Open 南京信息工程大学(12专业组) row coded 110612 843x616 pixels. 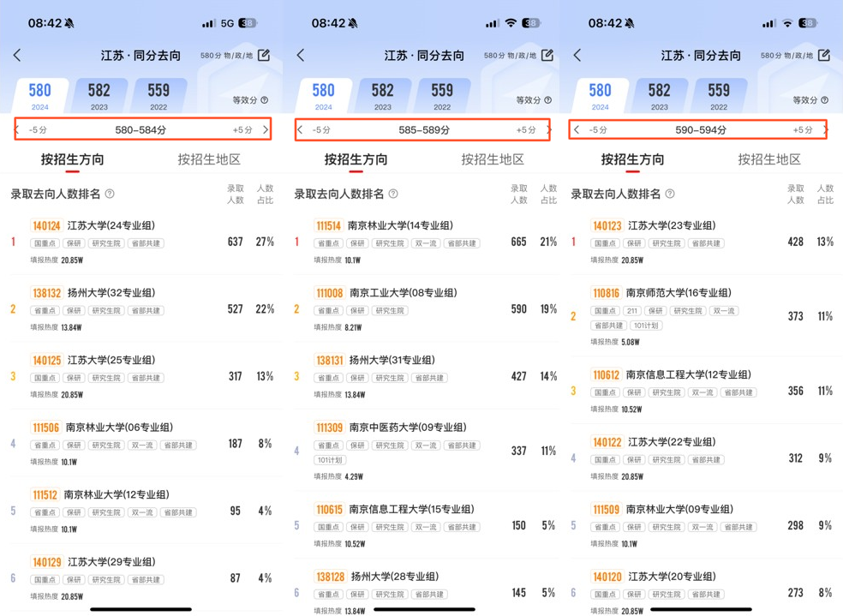[x=702, y=391]
